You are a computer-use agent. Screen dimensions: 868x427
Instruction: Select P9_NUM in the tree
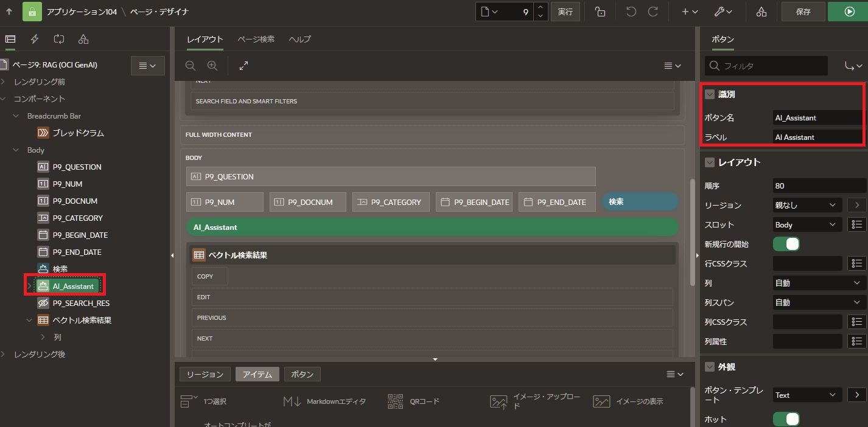67,184
